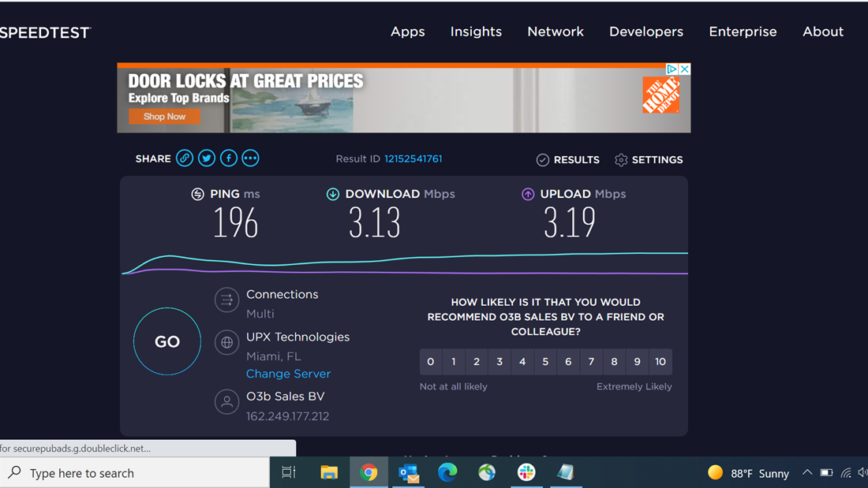868x488 pixels.
Task: Open the Network menu
Action: coord(556,32)
